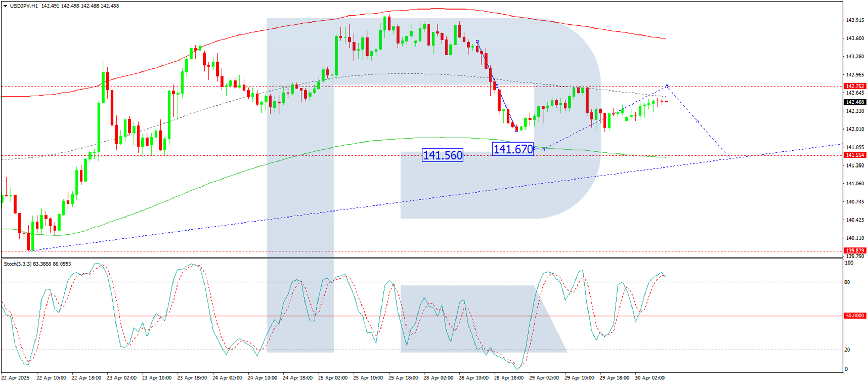Click the red 142.752 price level tag
This screenshot has height=384, width=868.
[x=855, y=86]
